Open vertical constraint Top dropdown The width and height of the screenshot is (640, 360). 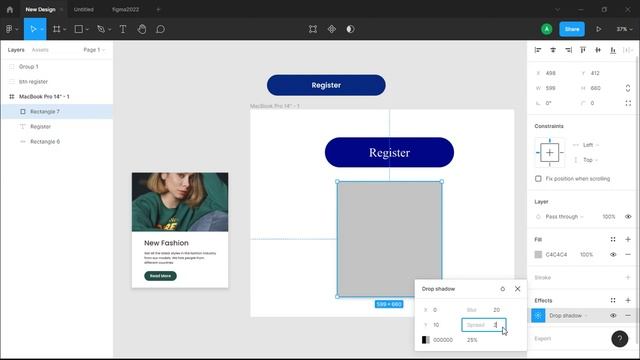(591, 160)
